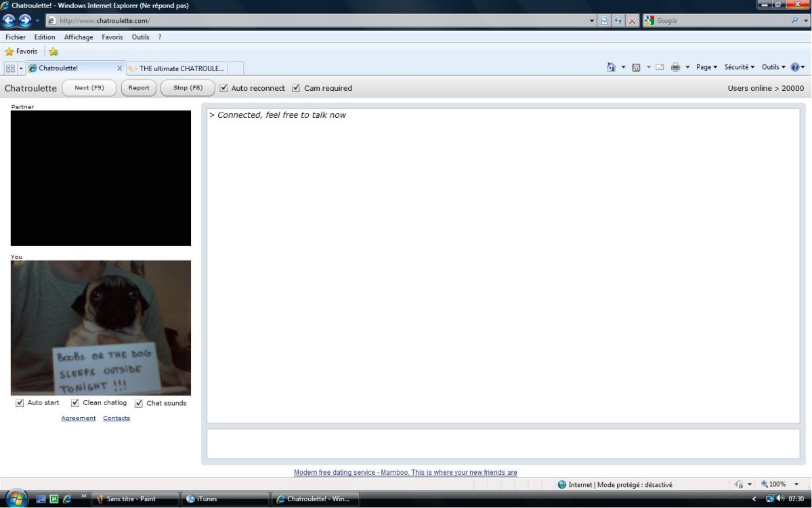Open the Home icon dropdown arrow
Viewport: 812px width, 508px height.
[x=623, y=67]
